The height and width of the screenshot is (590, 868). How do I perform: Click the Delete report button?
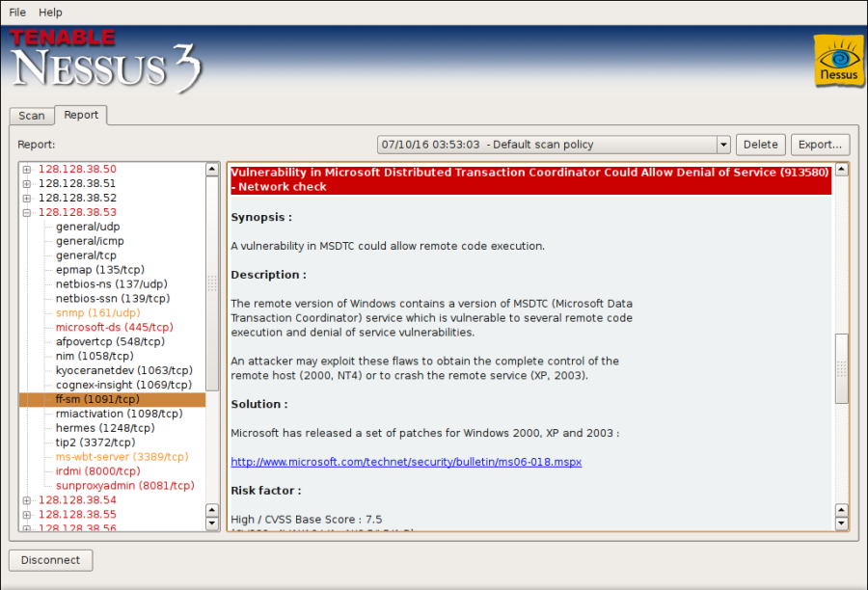point(761,145)
